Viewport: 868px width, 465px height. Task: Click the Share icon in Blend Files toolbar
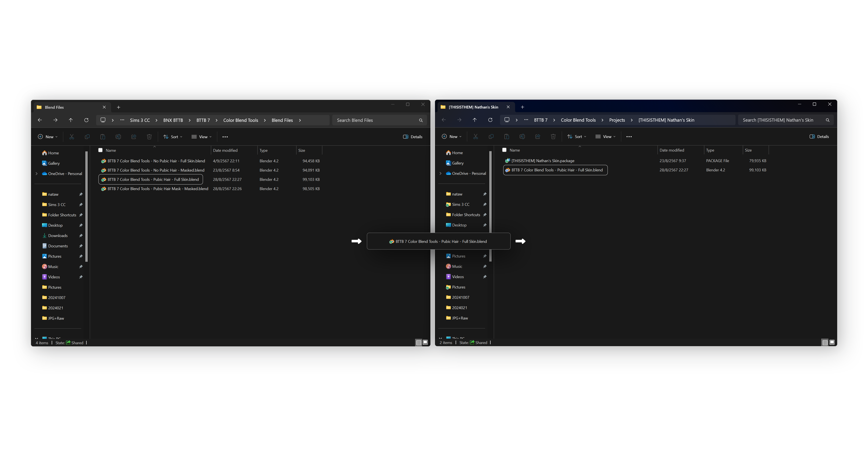coord(133,137)
